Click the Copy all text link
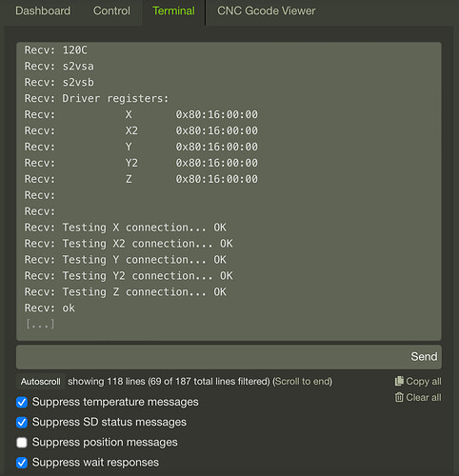Screen dimensions: 459x476 pos(424,381)
